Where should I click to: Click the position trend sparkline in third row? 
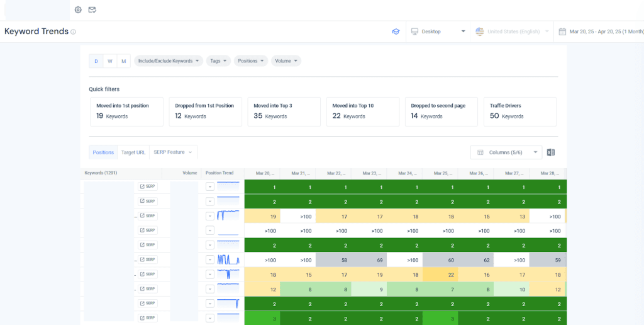tap(228, 215)
